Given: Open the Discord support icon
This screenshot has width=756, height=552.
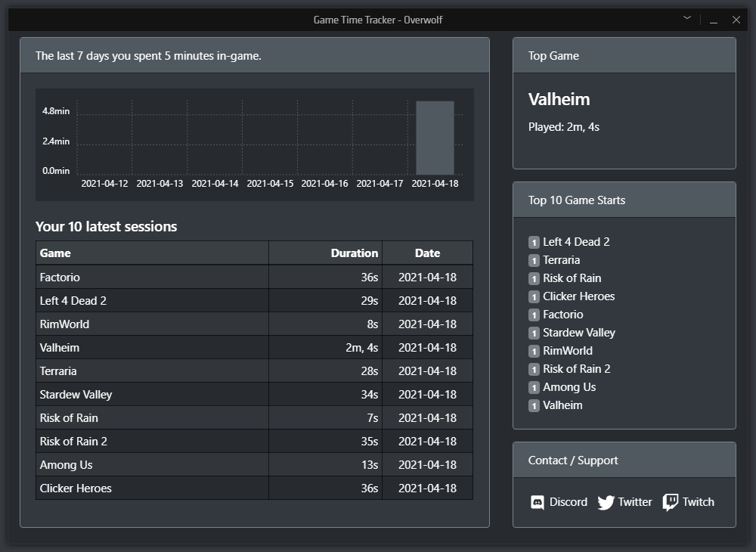Looking at the screenshot, I should (537, 502).
